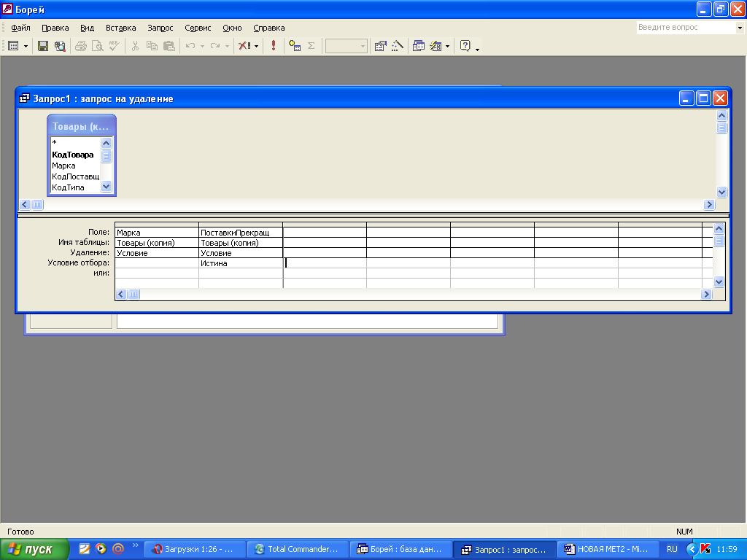Click the New Object toolbar icon
The width and height of the screenshot is (747, 560).
click(x=436, y=46)
